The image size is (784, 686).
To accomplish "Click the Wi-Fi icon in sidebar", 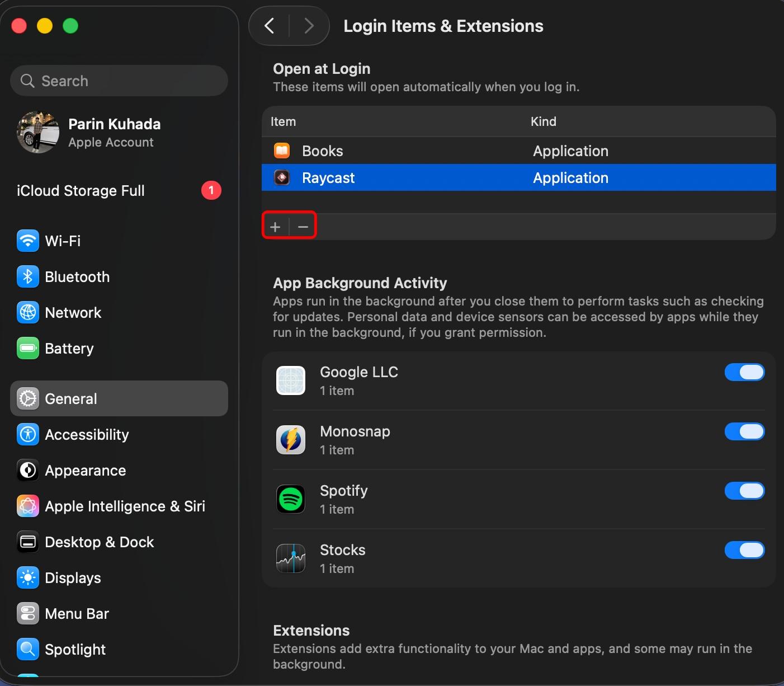I will click(x=28, y=241).
